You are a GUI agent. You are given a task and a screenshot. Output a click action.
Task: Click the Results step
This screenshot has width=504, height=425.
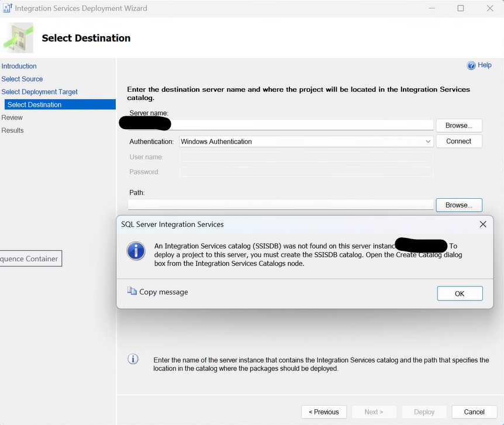12,130
